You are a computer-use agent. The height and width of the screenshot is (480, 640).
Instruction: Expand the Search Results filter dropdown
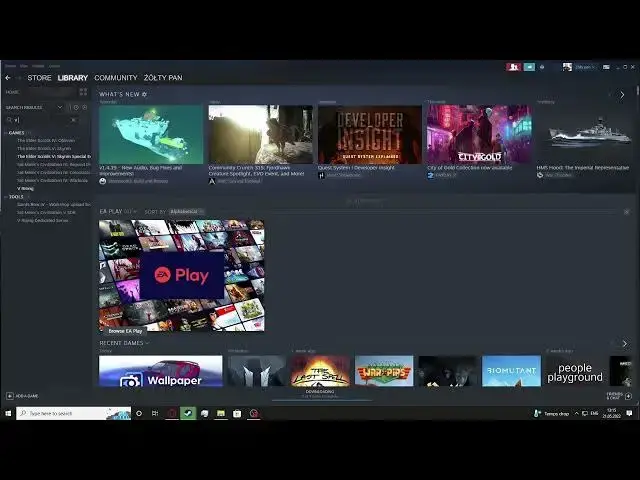[60, 107]
